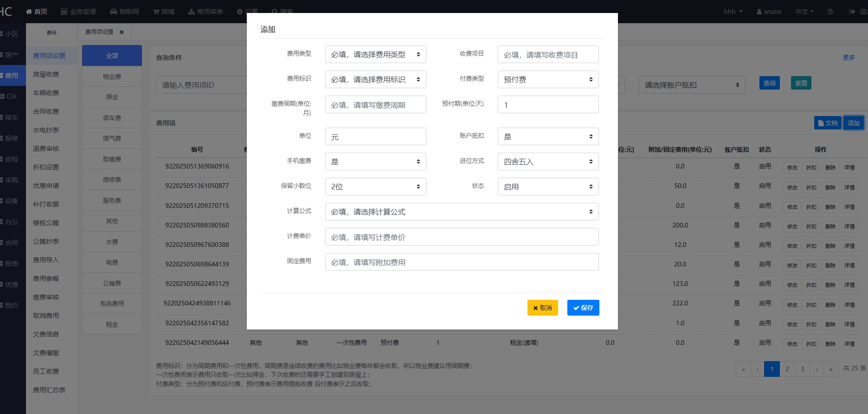
Task: Click the 保存 button in dialog
Action: pos(583,308)
